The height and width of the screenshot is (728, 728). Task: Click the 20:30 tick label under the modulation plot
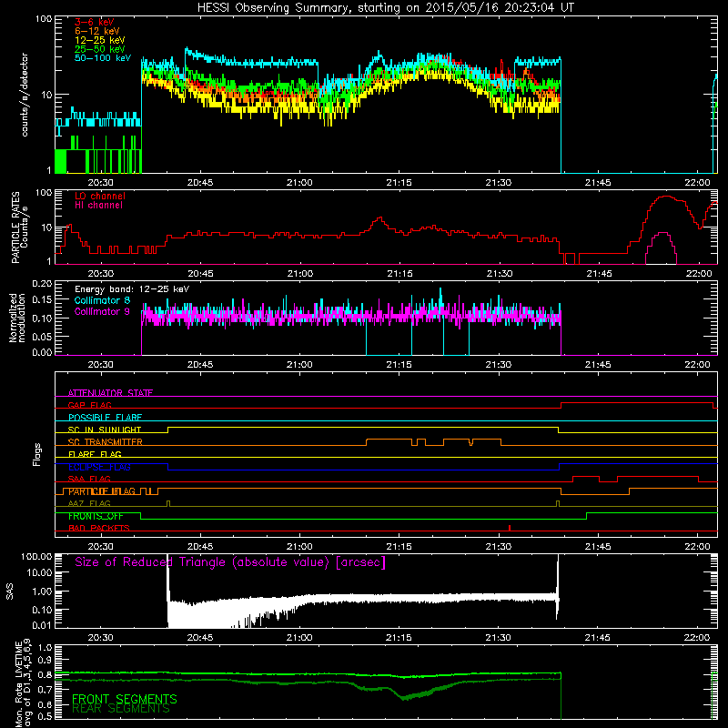pyautogui.click(x=100, y=365)
